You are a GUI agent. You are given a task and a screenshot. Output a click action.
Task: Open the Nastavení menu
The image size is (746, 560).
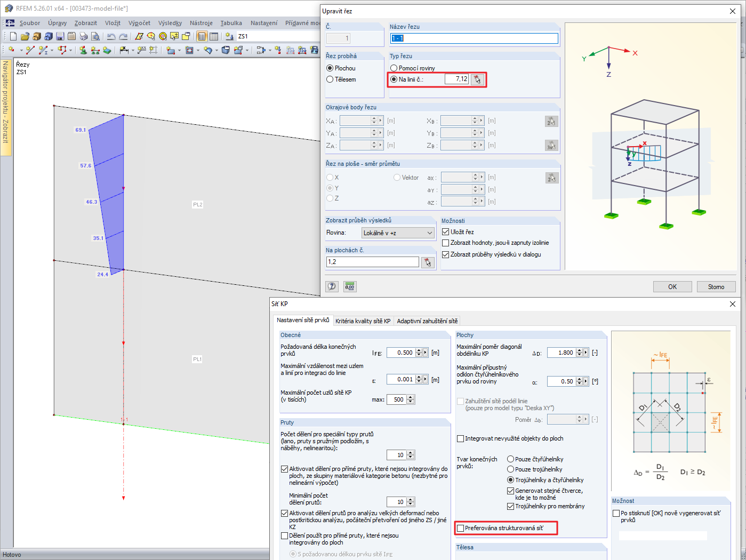click(264, 23)
